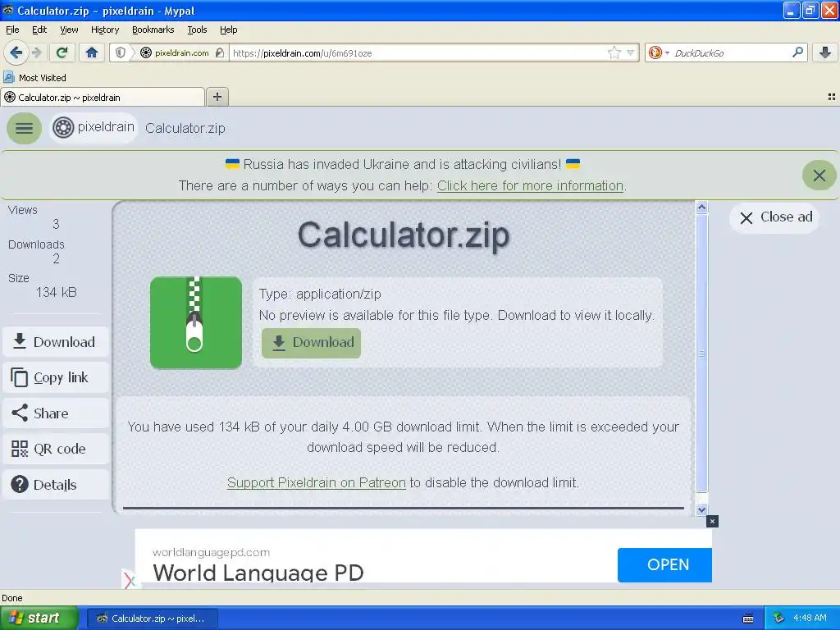The height and width of the screenshot is (630, 840).
Task: Click the green zip file icon
Action: coord(195,322)
